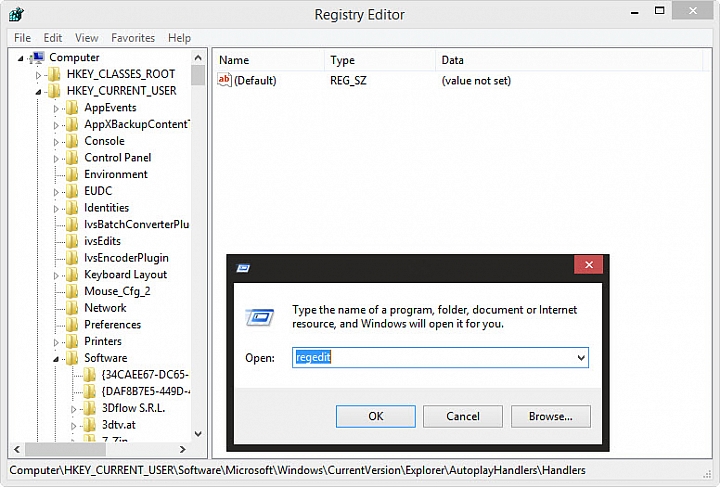Open the Run dialog Open dropdown arrow
The width and height of the screenshot is (720, 487).
click(581, 358)
